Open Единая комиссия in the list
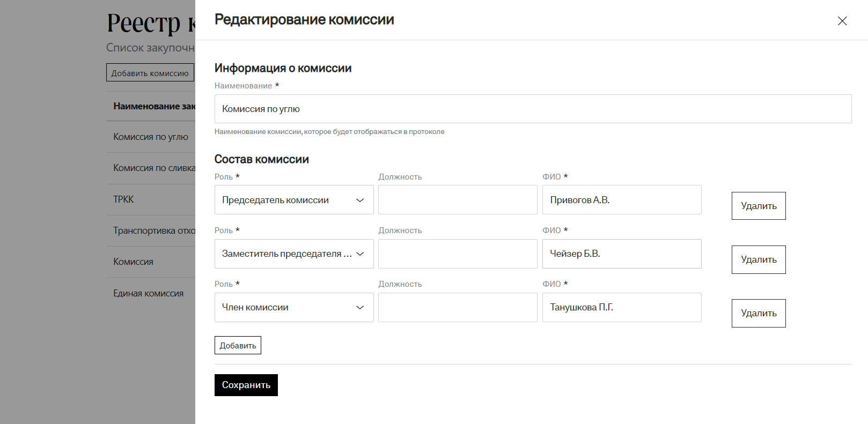The image size is (868, 424). (148, 293)
